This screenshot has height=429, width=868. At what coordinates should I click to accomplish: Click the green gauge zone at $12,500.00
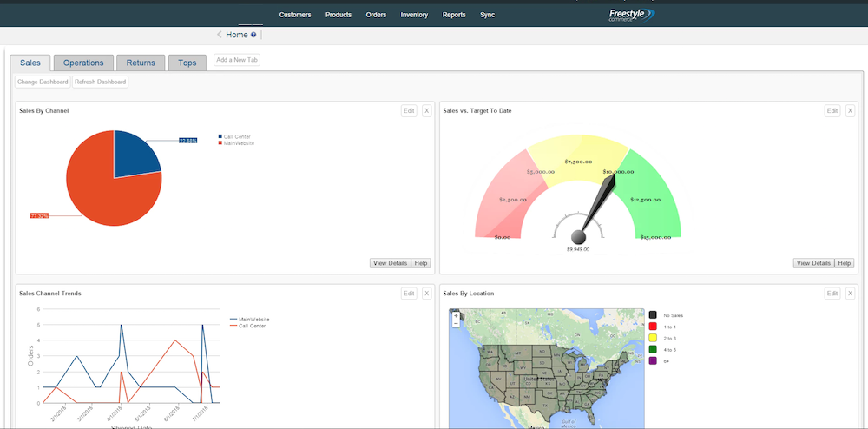[x=648, y=200]
